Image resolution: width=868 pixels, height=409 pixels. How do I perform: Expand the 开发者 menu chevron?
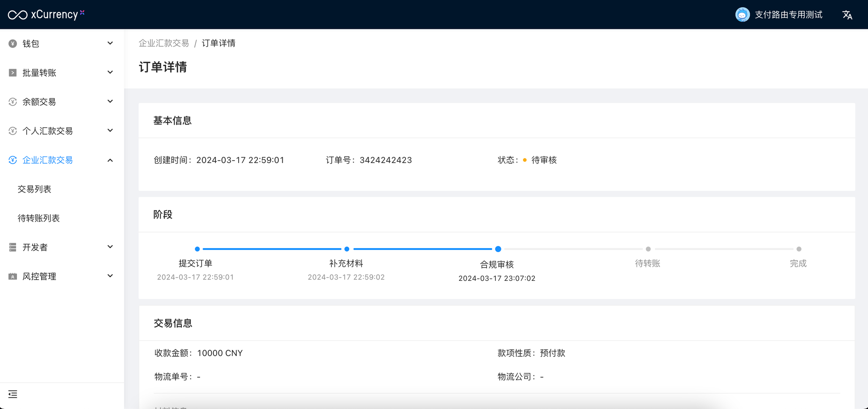click(110, 247)
